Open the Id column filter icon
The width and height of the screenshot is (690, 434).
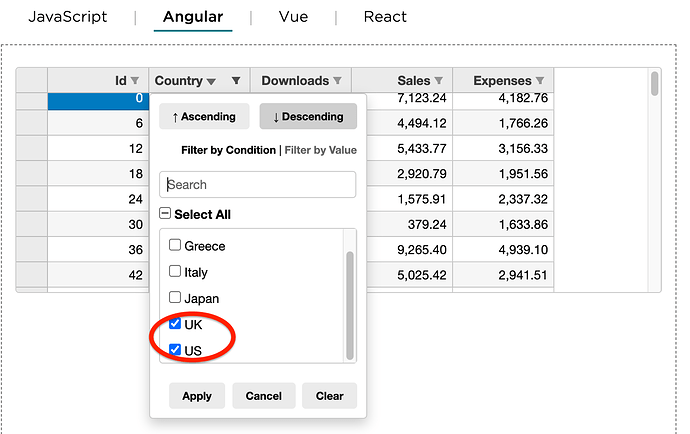tap(135, 81)
